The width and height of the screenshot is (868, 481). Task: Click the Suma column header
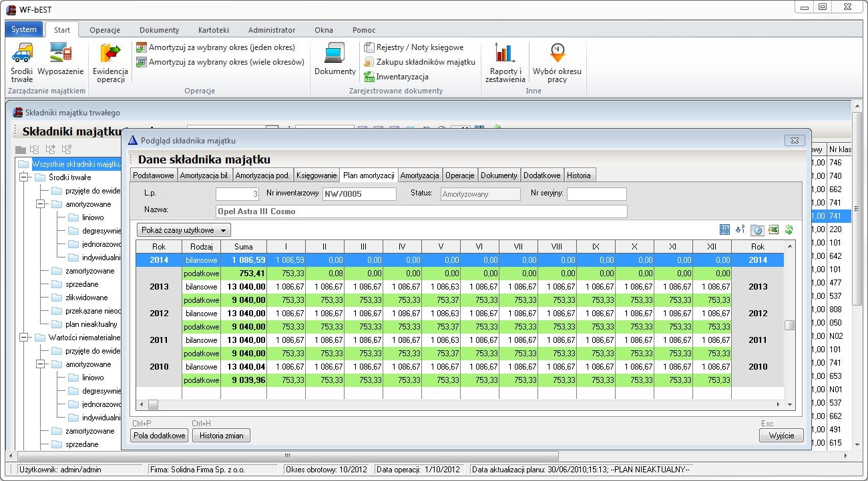[244, 247]
